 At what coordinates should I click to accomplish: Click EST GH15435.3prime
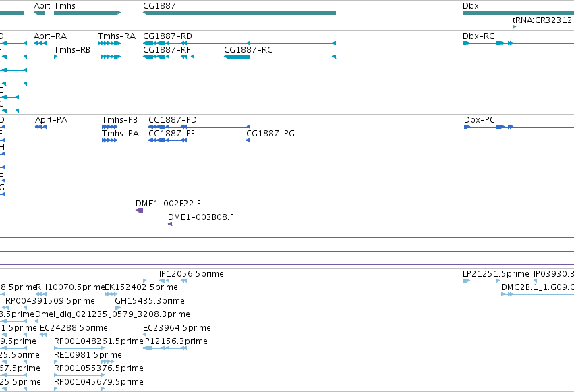tap(150, 301)
